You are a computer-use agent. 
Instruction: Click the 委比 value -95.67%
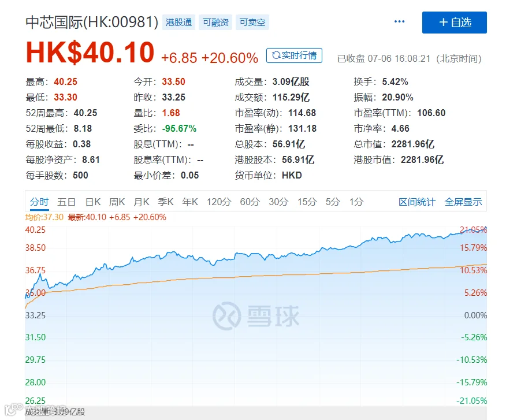179,128
